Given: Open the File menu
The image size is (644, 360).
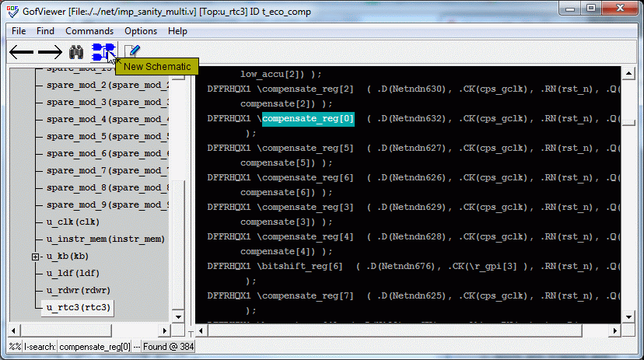Looking at the screenshot, I should click(19, 31).
